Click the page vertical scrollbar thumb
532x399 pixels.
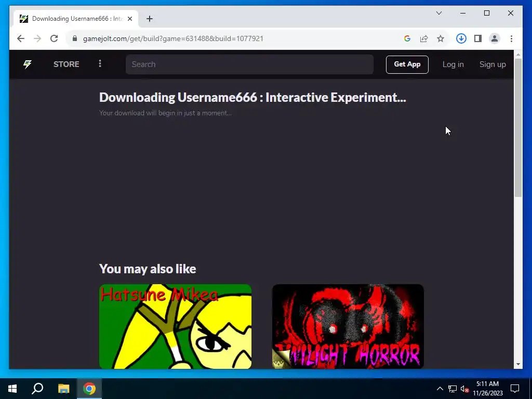(518, 128)
